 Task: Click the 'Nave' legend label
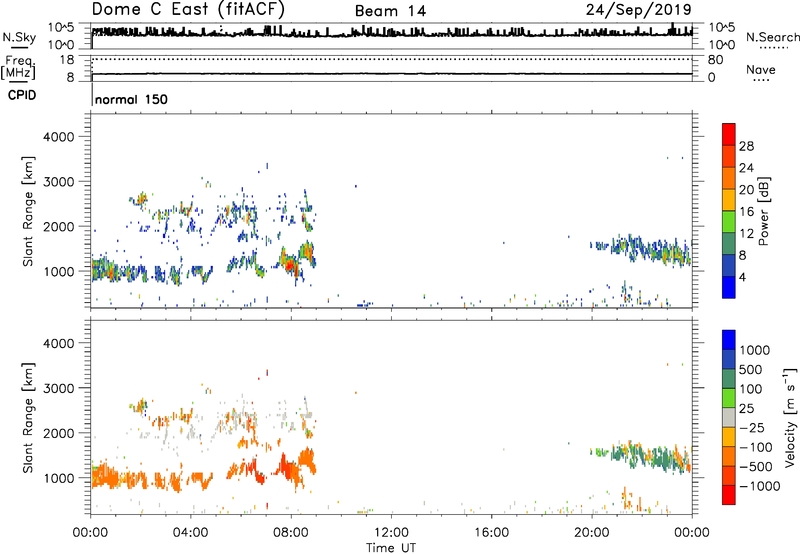click(x=761, y=69)
